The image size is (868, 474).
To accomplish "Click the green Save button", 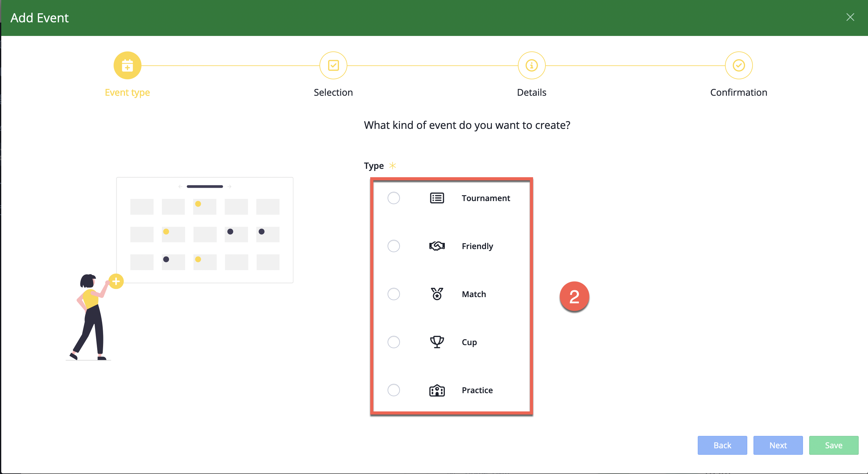I will [x=833, y=445].
